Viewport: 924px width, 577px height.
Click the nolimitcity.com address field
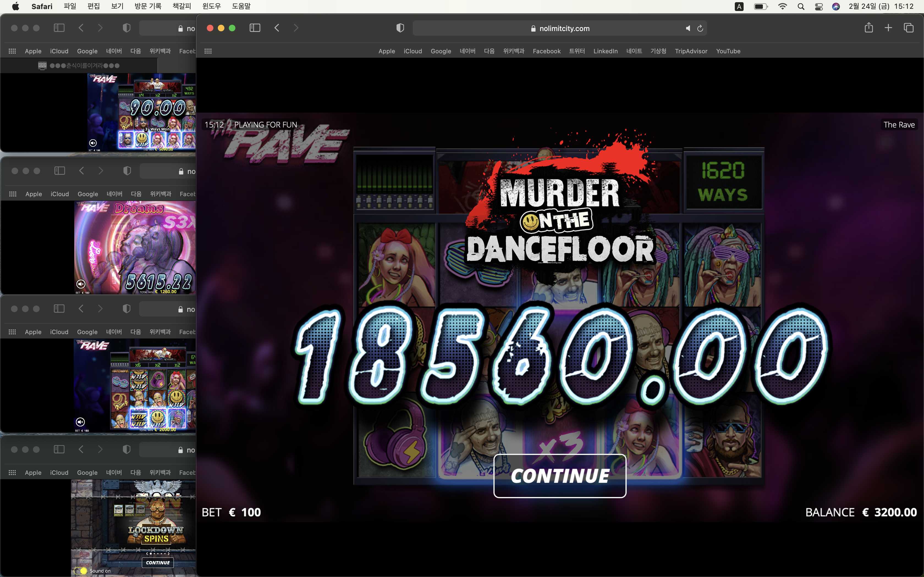click(x=560, y=28)
